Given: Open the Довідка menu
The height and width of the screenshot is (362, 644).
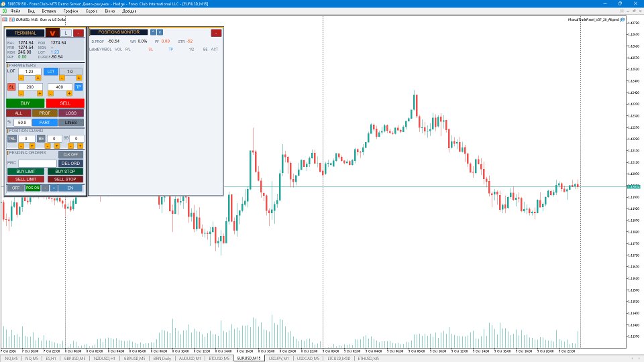Looking at the screenshot, I should click(x=129, y=11).
